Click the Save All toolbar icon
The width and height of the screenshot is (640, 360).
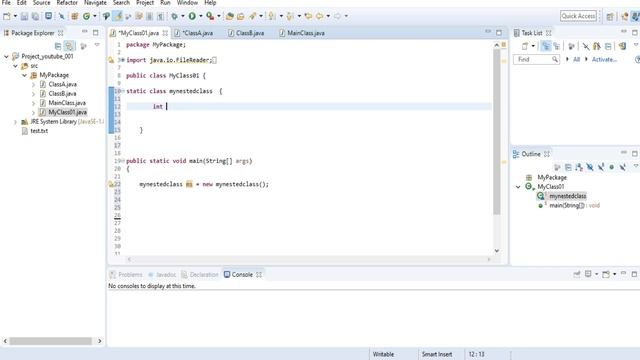point(36,16)
